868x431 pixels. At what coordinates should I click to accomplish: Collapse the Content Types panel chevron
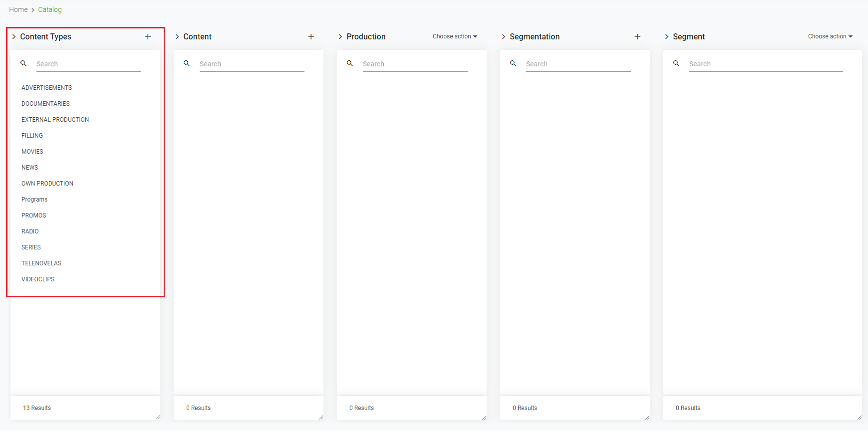[x=14, y=37]
